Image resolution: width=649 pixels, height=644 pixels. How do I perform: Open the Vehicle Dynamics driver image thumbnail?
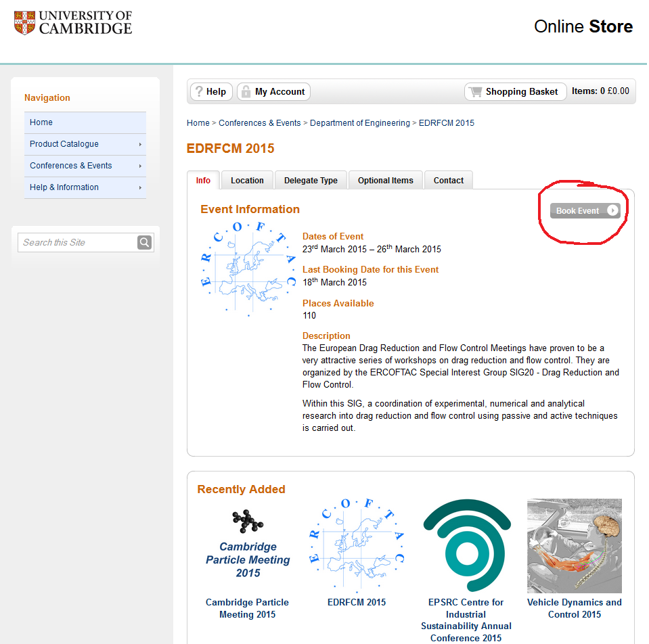point(575,545)
